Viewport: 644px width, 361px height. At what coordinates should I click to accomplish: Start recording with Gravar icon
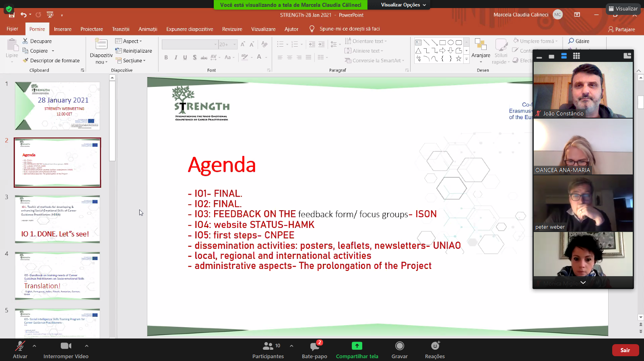tap(399, 346)
